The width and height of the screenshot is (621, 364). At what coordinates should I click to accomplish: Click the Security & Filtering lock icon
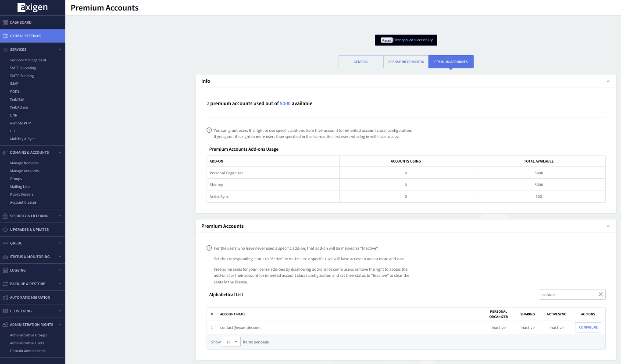[5, 216]
